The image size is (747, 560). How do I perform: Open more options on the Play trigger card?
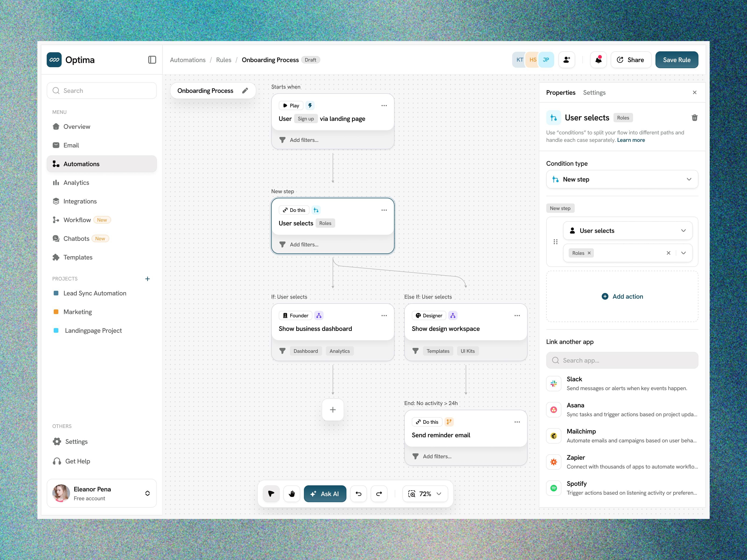coord(384,105)
